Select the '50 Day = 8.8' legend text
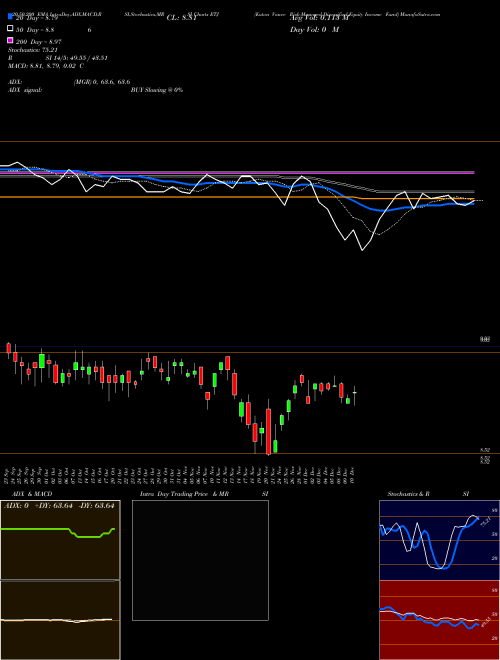This screenshot has height=660, width=500. 35,30
